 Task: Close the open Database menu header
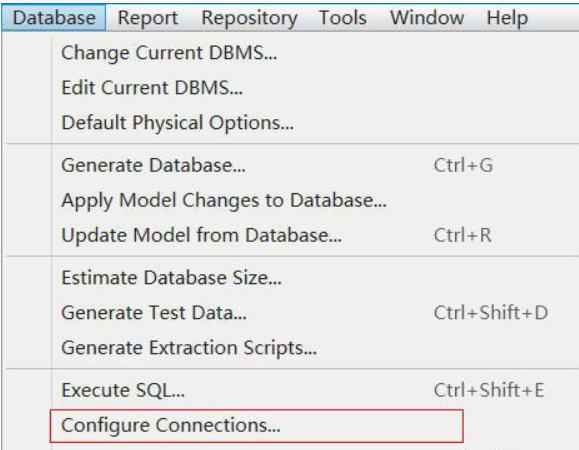[54, 18]
